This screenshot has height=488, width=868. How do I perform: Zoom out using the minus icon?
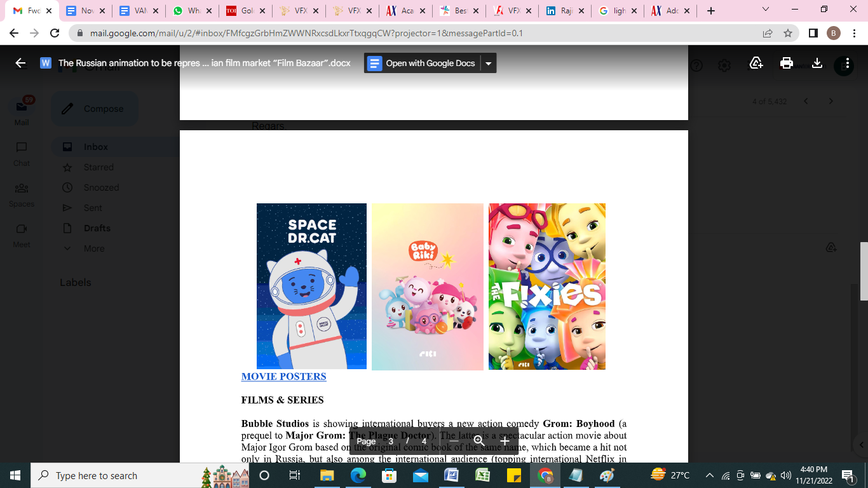(454, 441)
